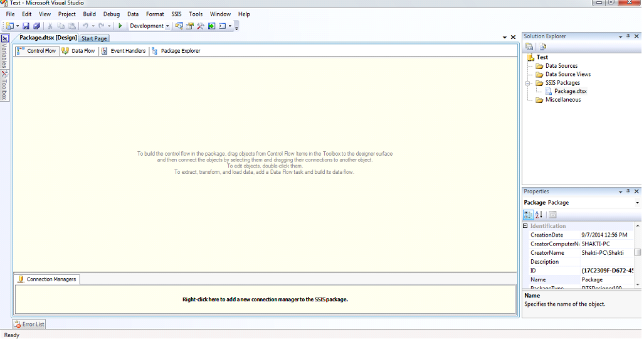Switch Properties to Categorized view icon
This screenshot has width=644, height=339.
[x=528, y=214]
